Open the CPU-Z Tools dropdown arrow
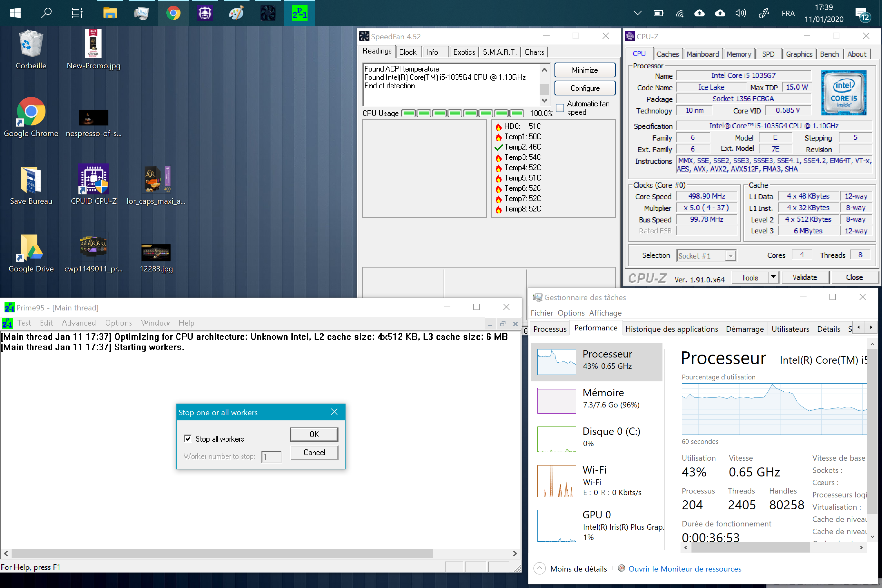The width and height of the screenshot is (882, 588). pyautogui.click(x=773, y=277)
